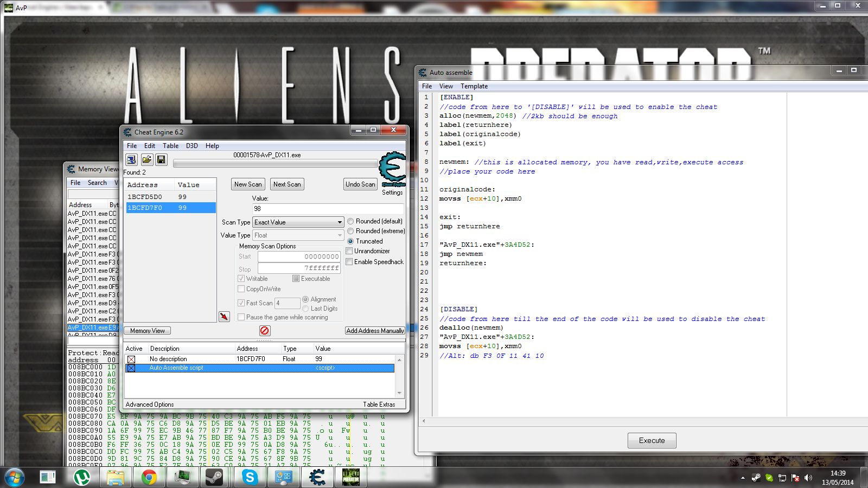868x488 pixels.
Task: Toggle the CopyOnWrite checkbox
Action: (x=241, y=289)
